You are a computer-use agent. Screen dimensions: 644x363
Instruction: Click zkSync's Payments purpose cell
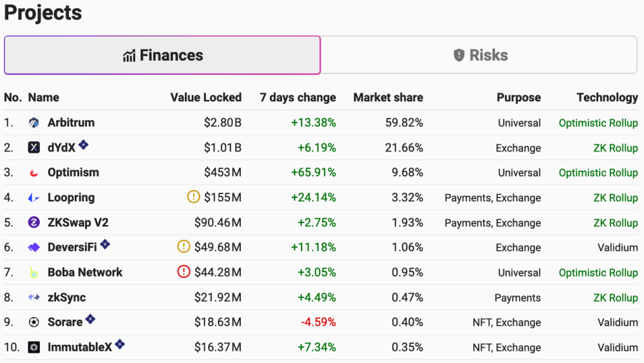coord(518,298)
